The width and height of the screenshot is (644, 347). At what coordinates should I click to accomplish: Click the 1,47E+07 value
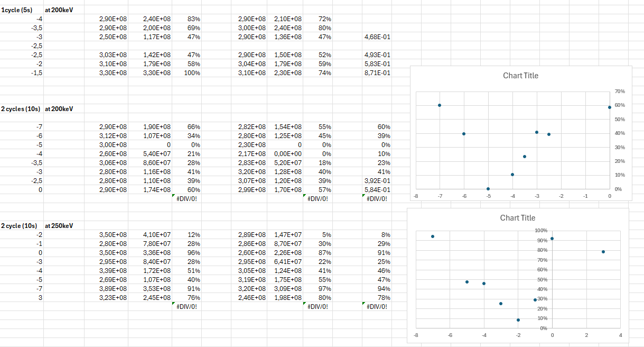pos(285,235)
